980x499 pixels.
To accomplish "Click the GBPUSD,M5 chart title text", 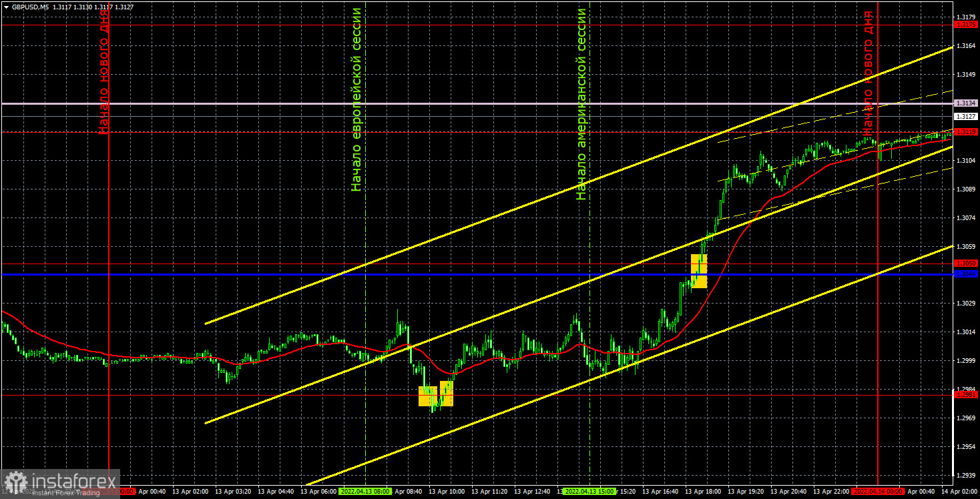I will point(30,7).
